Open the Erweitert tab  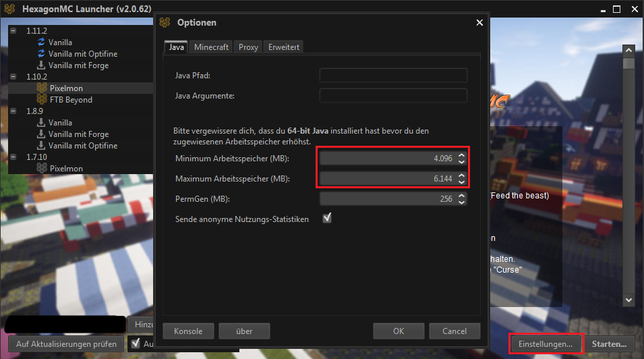pos(283,47)
